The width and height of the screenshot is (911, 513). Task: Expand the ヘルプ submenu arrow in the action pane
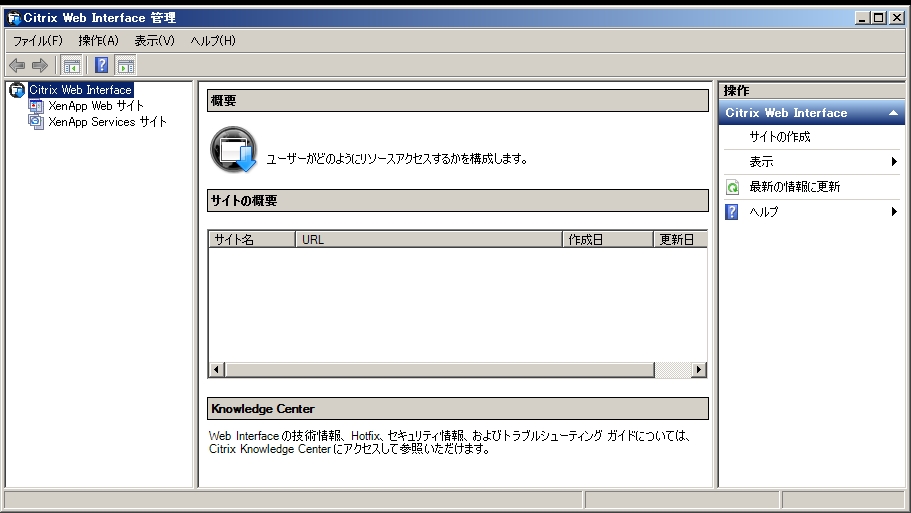(894, 212)
